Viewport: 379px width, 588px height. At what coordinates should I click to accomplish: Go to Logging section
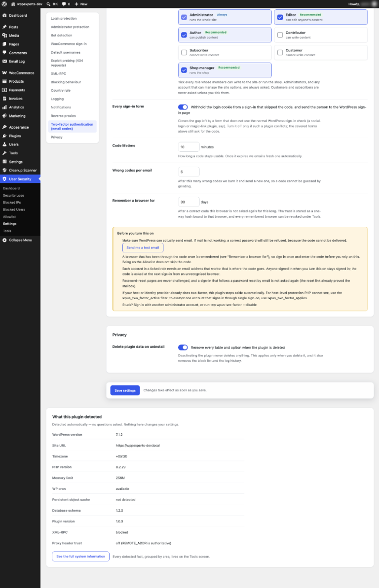pos(57,99)
